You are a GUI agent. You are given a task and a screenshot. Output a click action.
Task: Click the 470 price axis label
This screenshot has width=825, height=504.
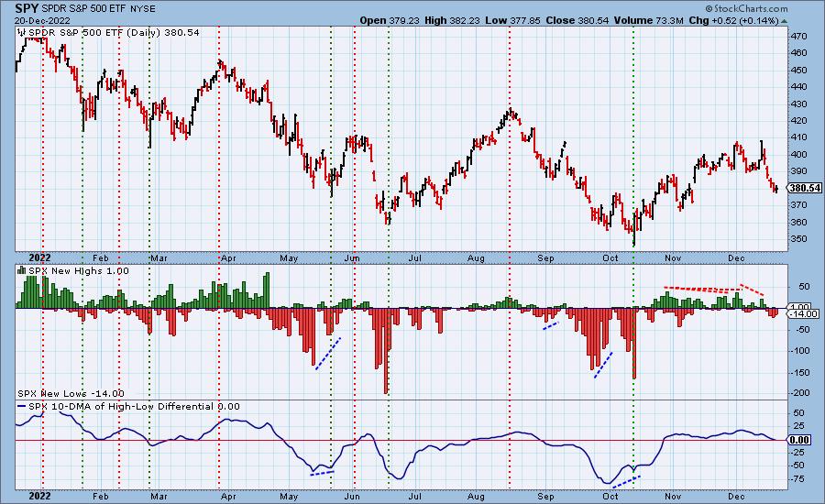point(798,37)
